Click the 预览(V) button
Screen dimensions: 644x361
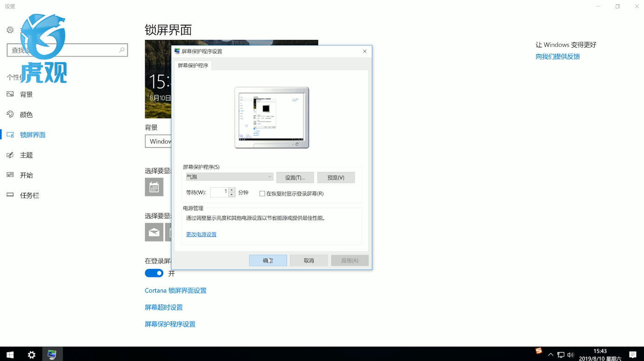tap(336, 177)
